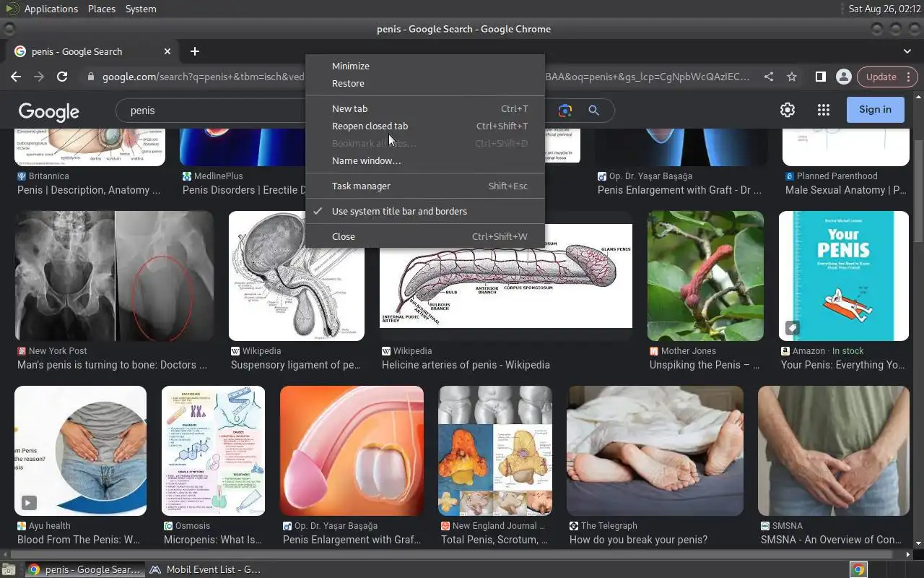Open the Google apps grid icon

click(824, 110)
